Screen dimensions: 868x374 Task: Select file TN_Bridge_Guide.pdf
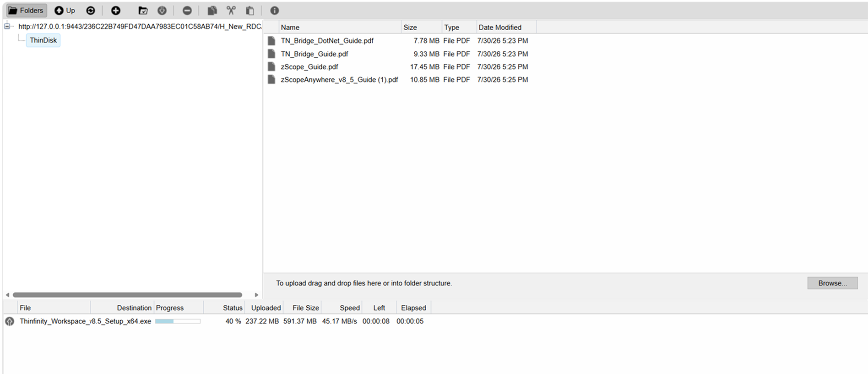click(315, 54)
